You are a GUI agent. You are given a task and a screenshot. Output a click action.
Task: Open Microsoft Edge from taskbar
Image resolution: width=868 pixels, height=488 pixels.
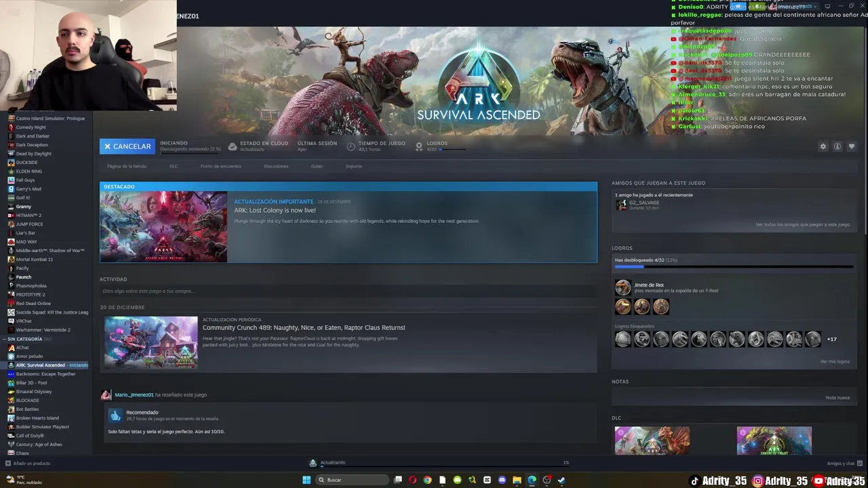[532, 480]
